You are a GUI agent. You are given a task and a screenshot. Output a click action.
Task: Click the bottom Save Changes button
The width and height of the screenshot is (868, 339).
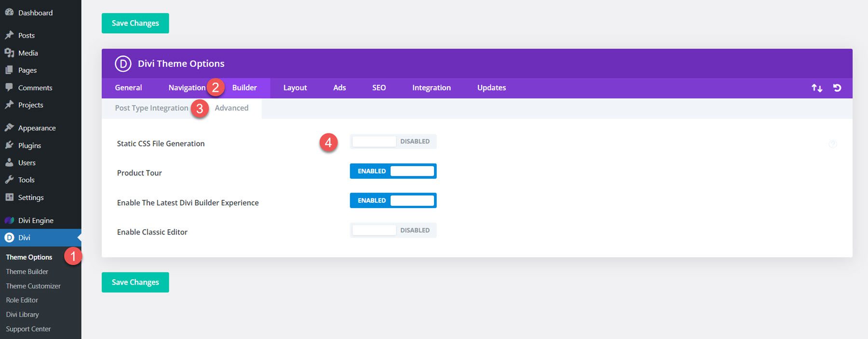[135, 282]
